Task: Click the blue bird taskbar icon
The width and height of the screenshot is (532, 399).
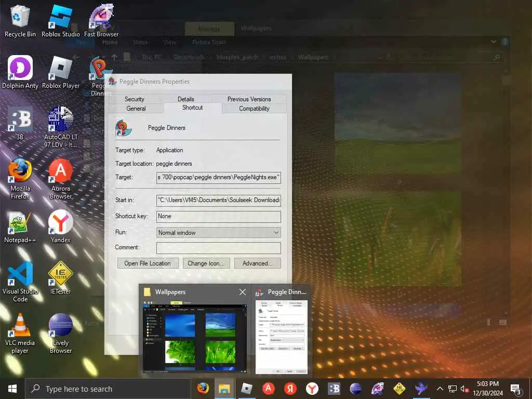Action: pyautogui.click(x=421, y=389)
